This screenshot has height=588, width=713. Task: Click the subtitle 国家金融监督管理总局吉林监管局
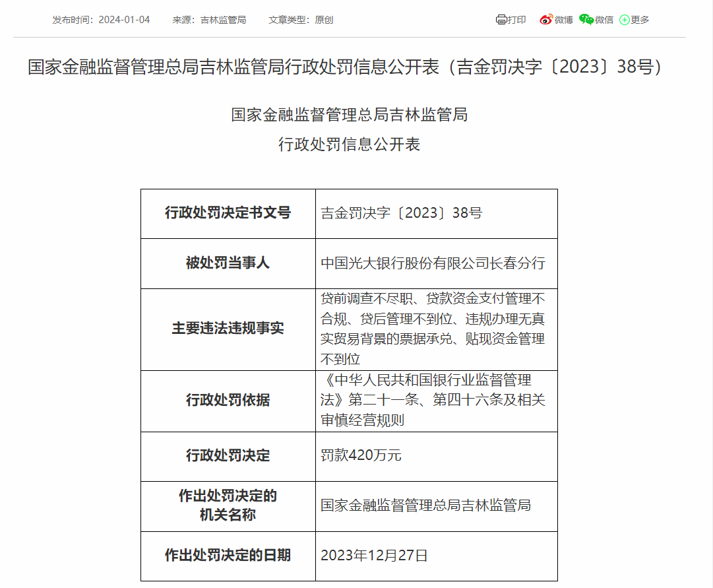click(349, 115)
